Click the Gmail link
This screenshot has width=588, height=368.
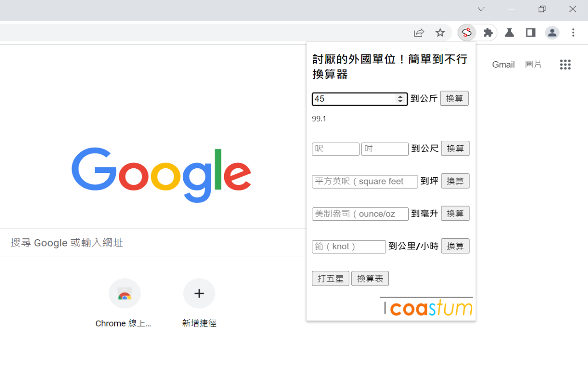pos(503,64)
